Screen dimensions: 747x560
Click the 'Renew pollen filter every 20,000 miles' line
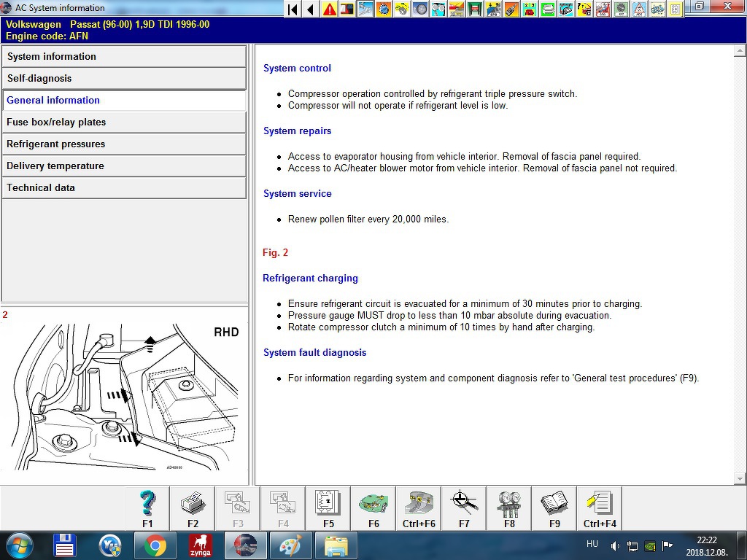click(368, 219)
